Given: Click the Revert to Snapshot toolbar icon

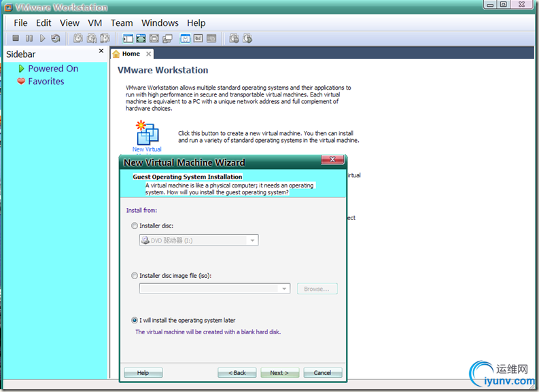Looking at the screenshot, I should pos(92,38).
